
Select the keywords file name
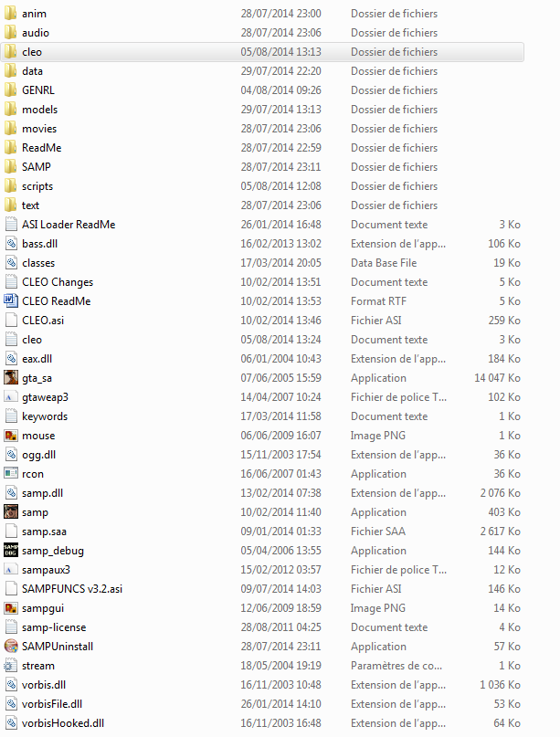coord(45,416)
